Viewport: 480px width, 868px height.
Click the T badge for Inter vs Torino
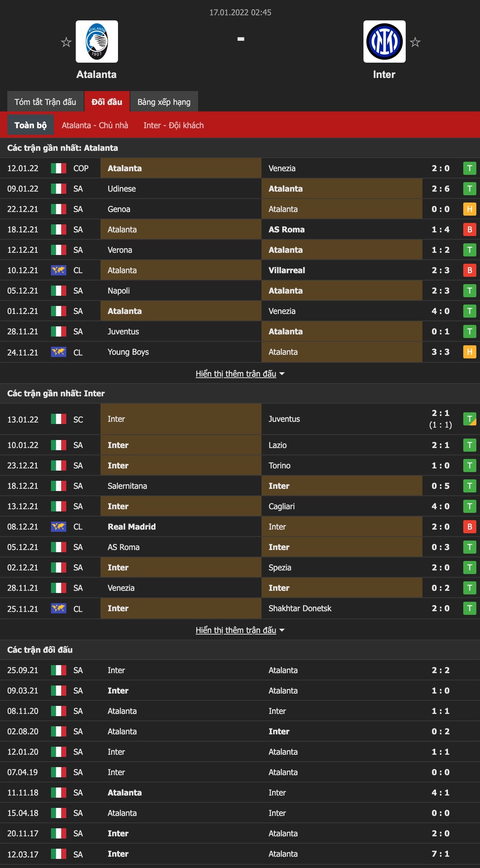[470, 466]
